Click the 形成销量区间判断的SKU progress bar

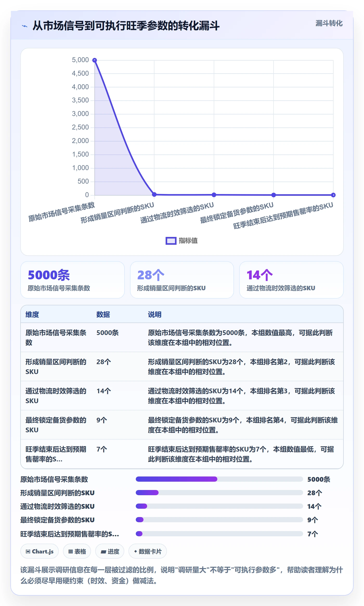(x=219, y=493)
